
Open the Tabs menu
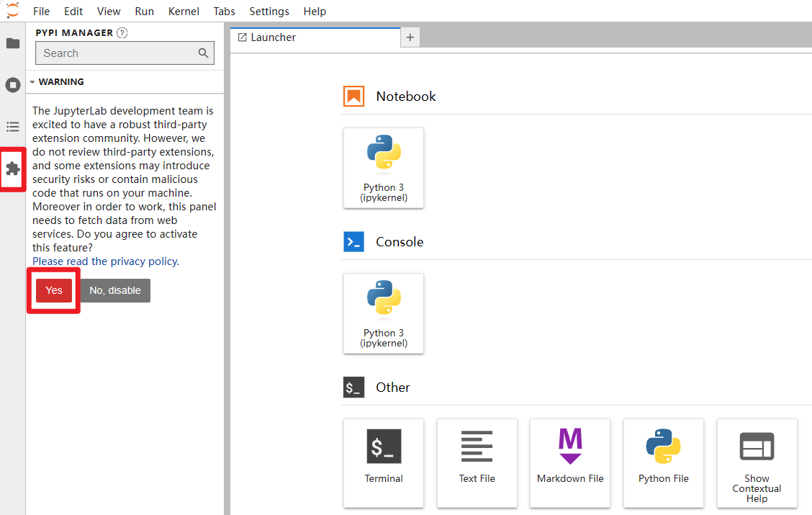click(x=224, y=12)
